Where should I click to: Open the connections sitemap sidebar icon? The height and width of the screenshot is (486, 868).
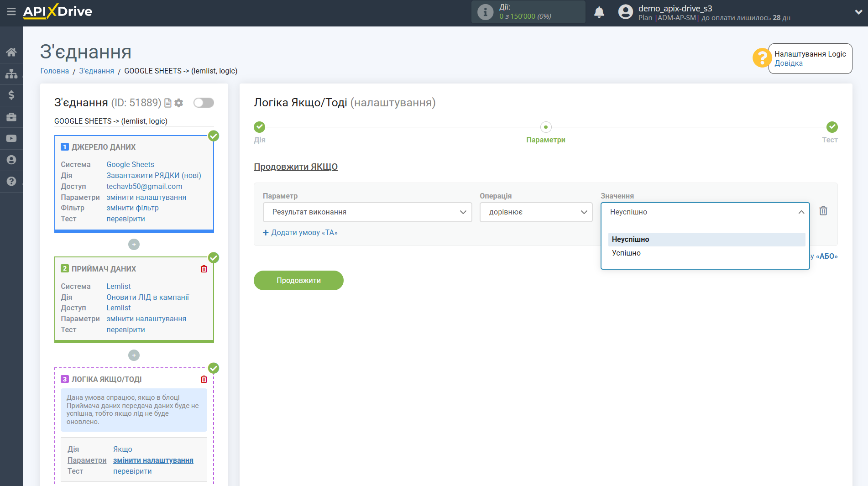point(11,73)
